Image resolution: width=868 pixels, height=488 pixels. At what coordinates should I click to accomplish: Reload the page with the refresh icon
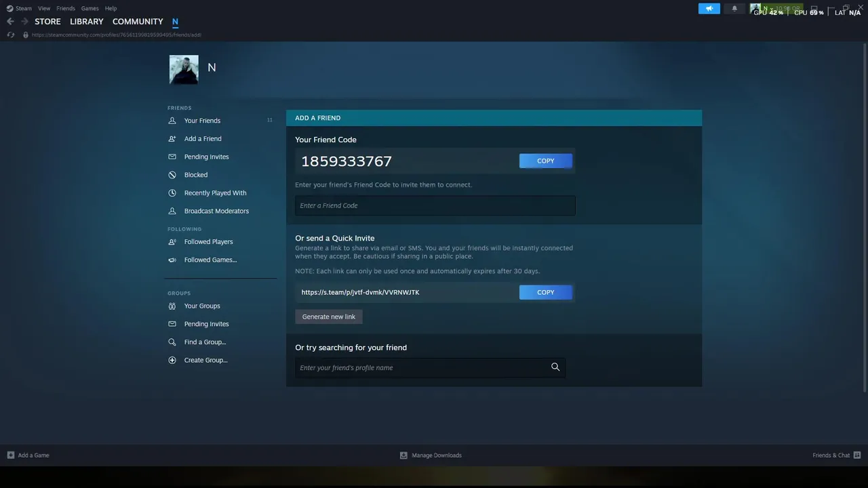[10, 35]
